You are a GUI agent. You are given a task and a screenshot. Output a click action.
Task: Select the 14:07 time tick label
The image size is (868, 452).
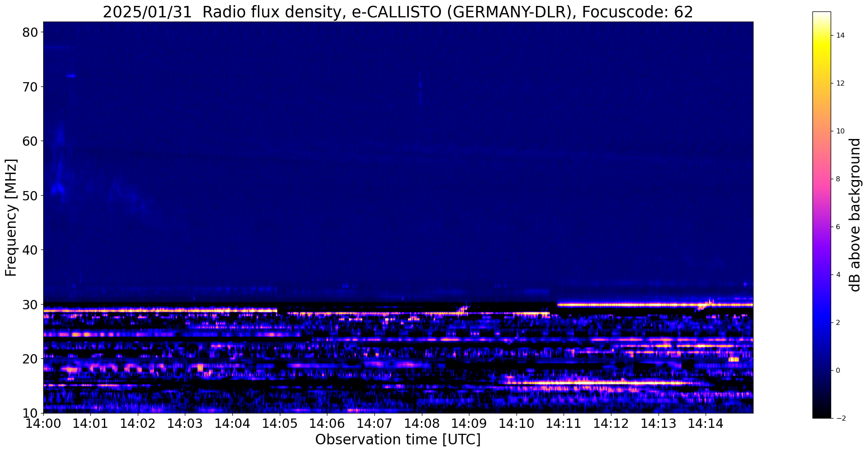pyautogui.click(x=374, y=424)
